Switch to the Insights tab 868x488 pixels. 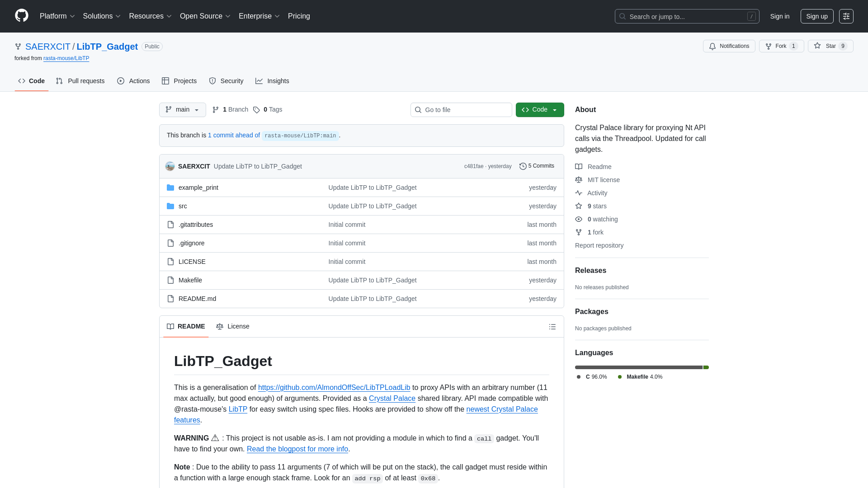click(x=272, y=81)
